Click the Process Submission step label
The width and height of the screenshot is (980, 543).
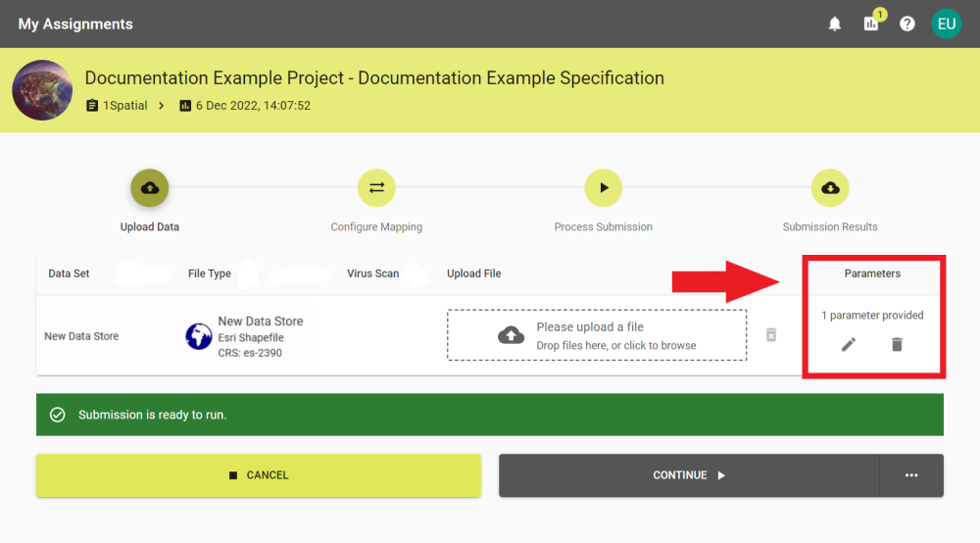pyautogui.click(x=603, y=226)
